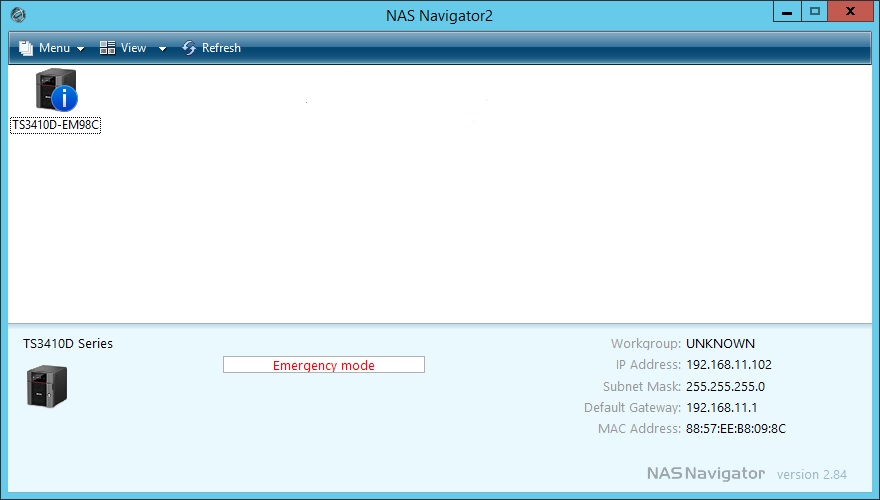Click the View grid icon
The width and height of the screenshot is (880, 500).
107,48
